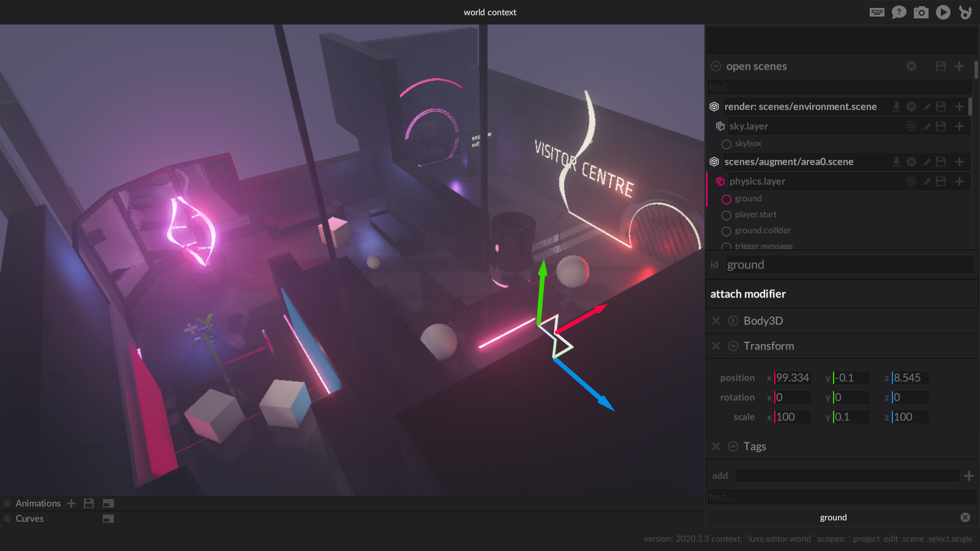
Task: Toggle the pink physics.layer icon
Action: point(720,181)
